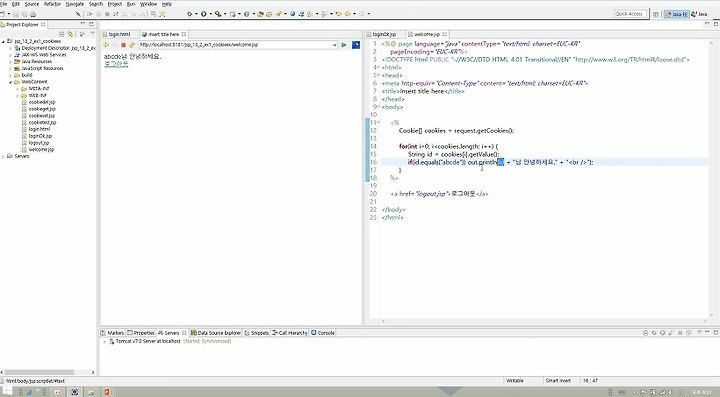720x397 pixels.
Task: Select the Properties tab
Action: [x=141, y=333]
